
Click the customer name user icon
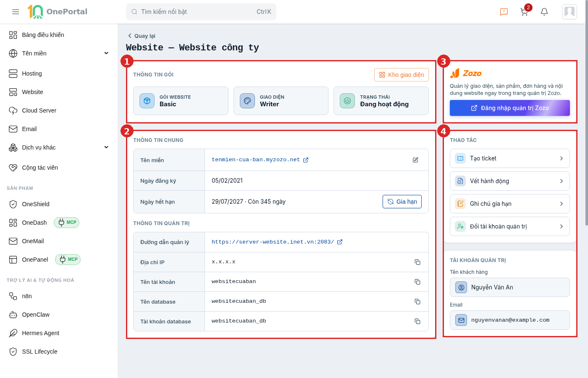pyautogui.click(x=461, y=287)
